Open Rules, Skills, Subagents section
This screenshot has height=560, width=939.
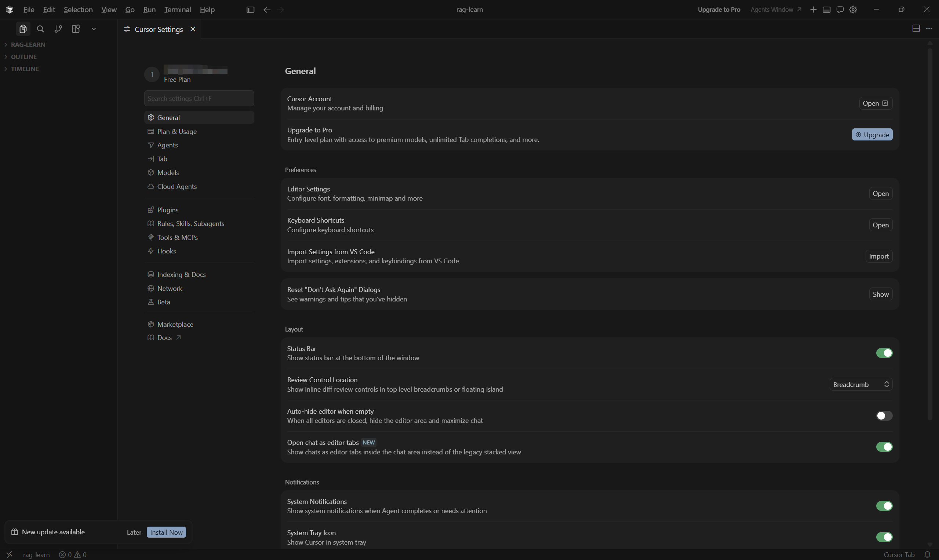point(199,223)
